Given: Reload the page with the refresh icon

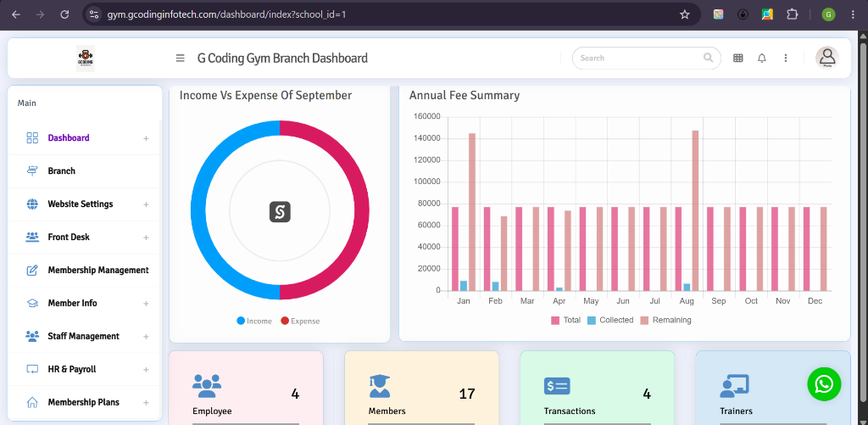Looking at the screenshot, I should tap(64, 15).
